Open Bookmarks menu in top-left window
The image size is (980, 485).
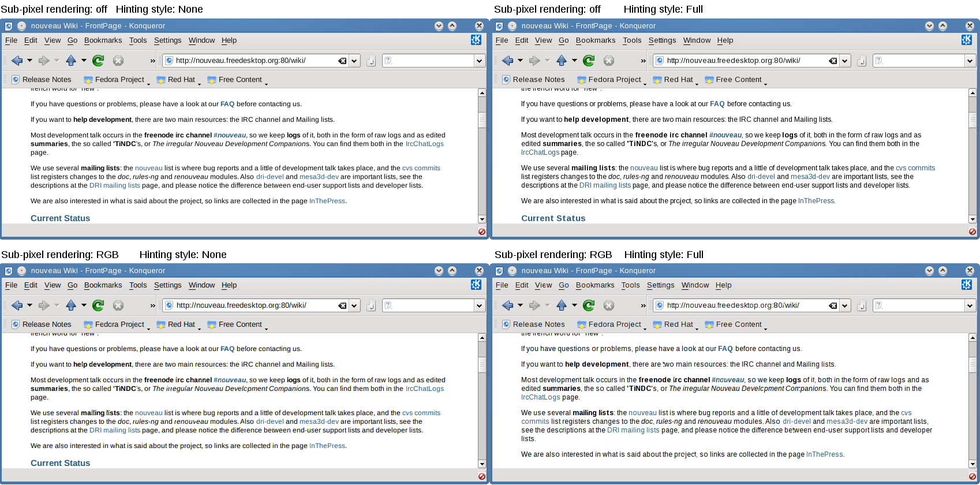point(103,40)
